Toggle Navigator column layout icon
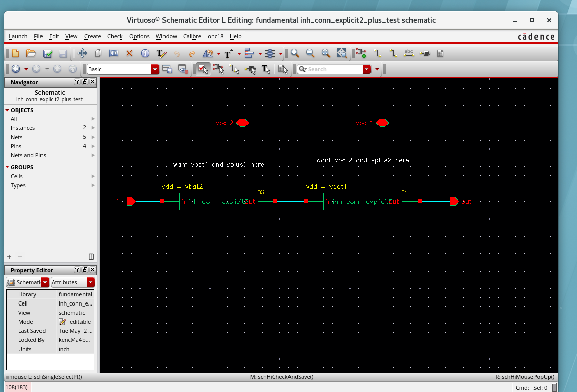The height and width of the screenshot is (392, 577). tap(91, 257)
